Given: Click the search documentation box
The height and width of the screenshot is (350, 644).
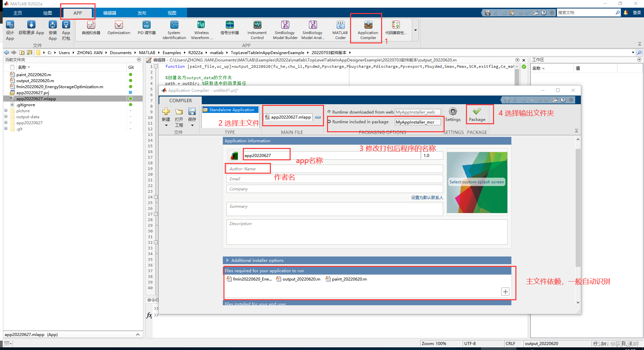Looking at the screenshot, I should [586, 13].
